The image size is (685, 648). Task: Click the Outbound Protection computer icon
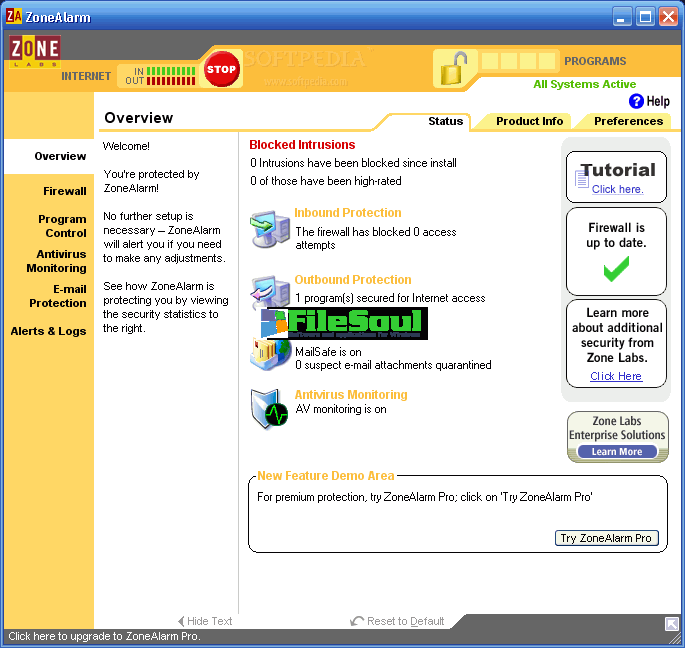click(270, 291)
